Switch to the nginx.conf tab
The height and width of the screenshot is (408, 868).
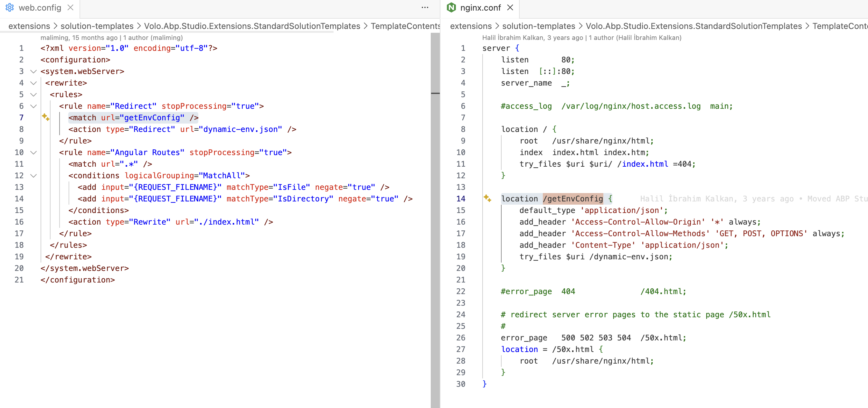coord(480,7)
